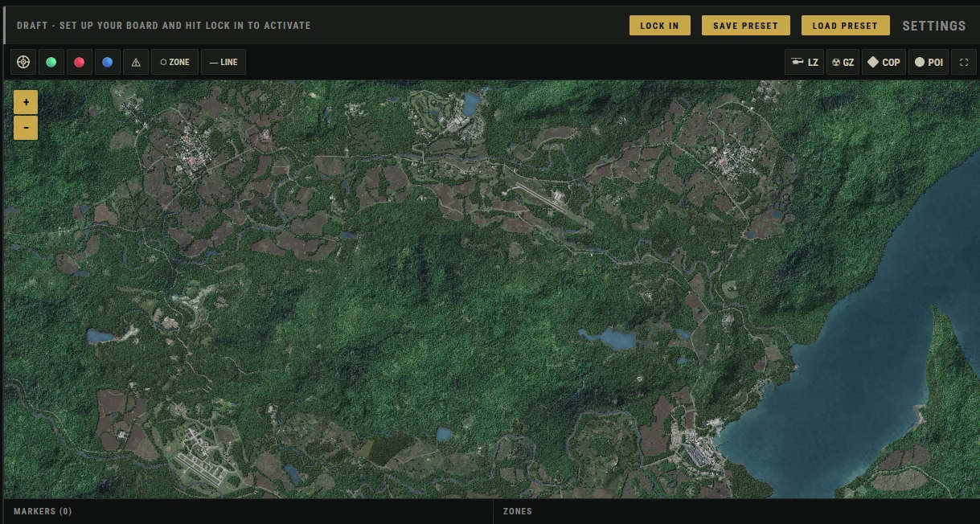980x524 pixels.
Task: Pick the green marker color
Action: tap(51, 62)
